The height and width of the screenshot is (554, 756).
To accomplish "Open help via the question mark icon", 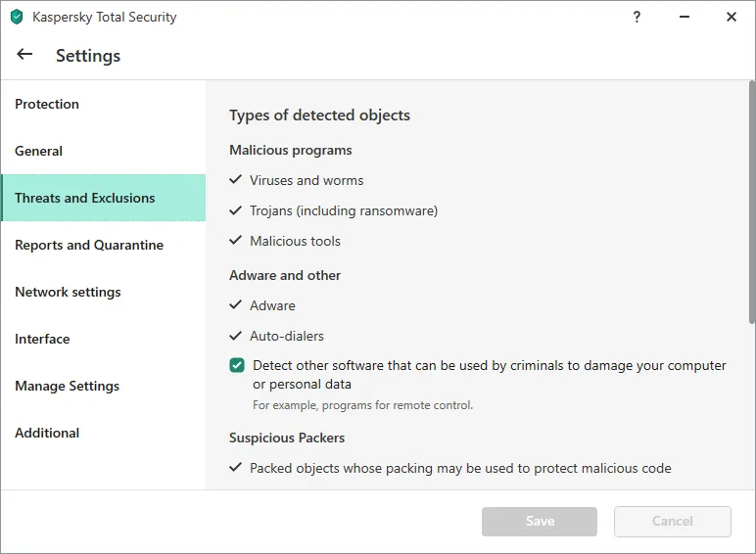I will (637, 18).
